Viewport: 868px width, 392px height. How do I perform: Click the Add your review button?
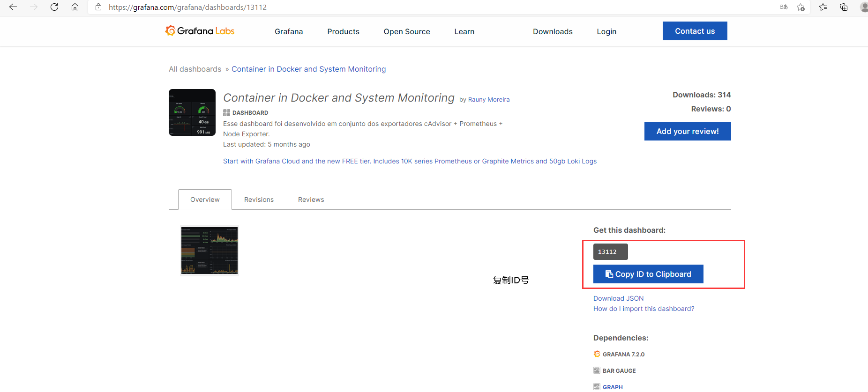coord(688,131)
